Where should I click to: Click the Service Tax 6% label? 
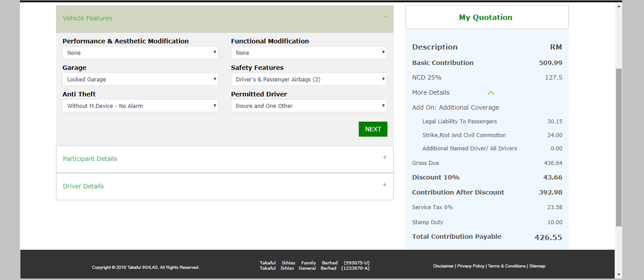coord(432,207)
